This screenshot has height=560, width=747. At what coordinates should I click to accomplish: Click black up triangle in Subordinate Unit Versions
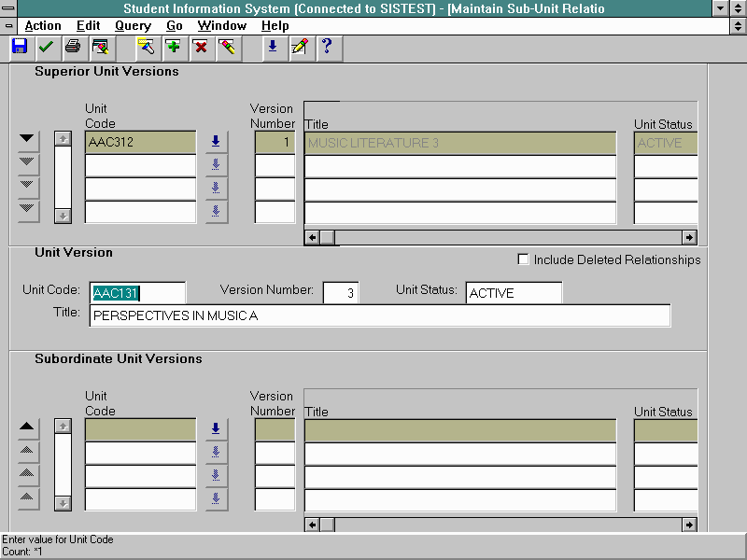(x=28, y=427)
